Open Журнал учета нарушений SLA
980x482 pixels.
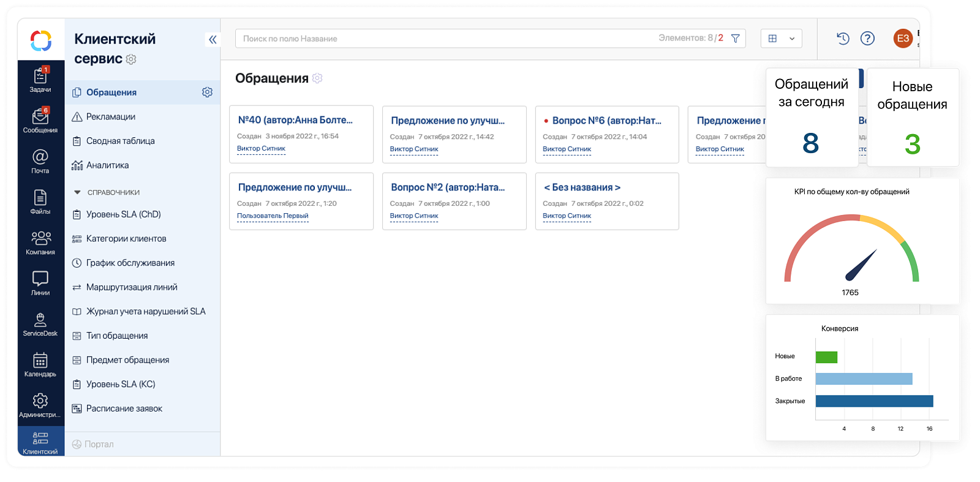[142, 312]
